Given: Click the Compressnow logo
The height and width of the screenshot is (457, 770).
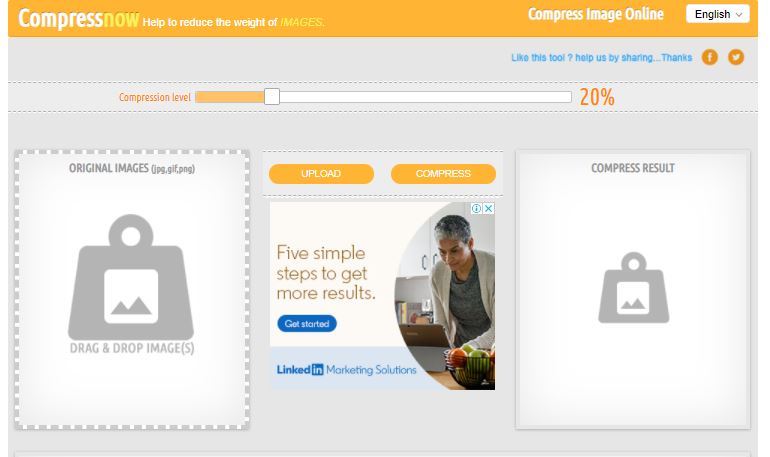Looking at the screenshot, I should pos(79,19).
